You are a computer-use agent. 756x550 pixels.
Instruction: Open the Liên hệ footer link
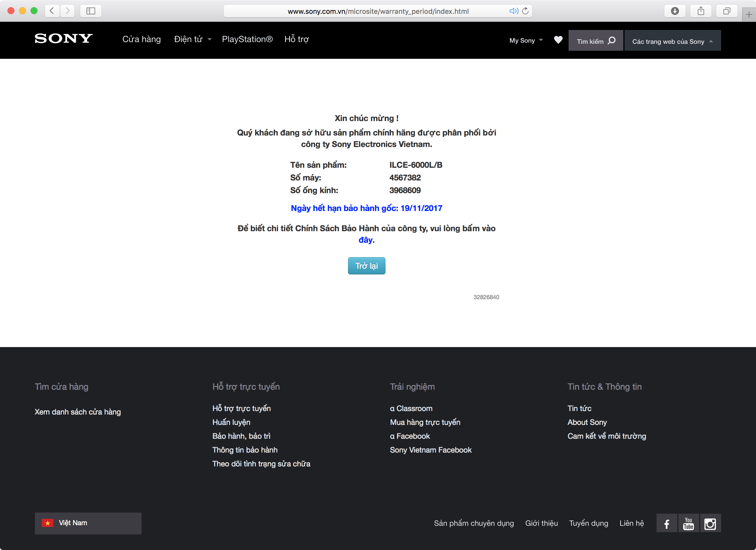(631, 523)
